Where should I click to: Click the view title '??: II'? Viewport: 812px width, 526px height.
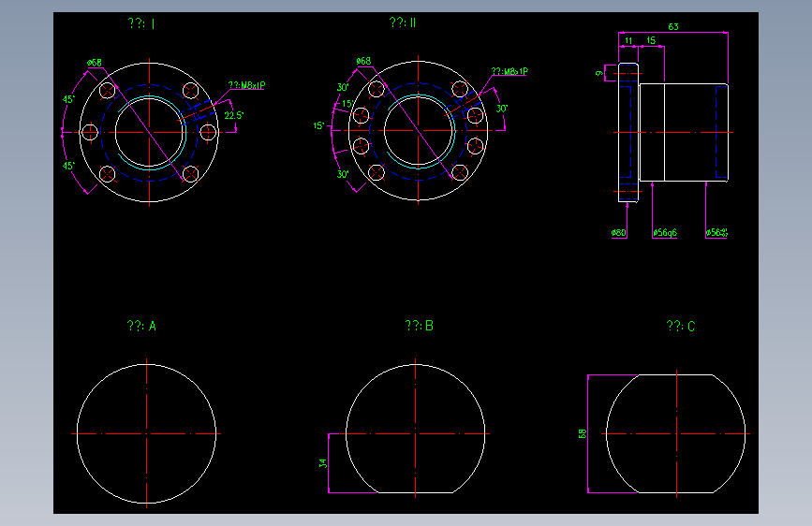[x=403, y=22]
